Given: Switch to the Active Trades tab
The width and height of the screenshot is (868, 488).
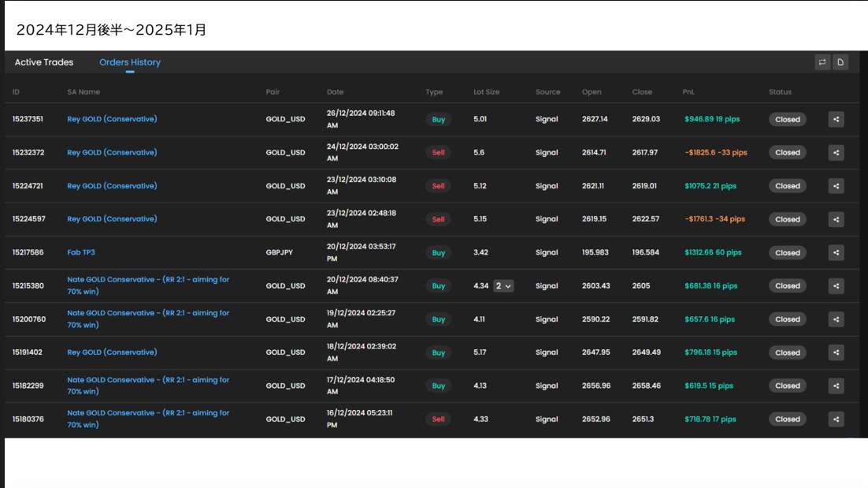Looking at the screenshot, I should (44, 62).
